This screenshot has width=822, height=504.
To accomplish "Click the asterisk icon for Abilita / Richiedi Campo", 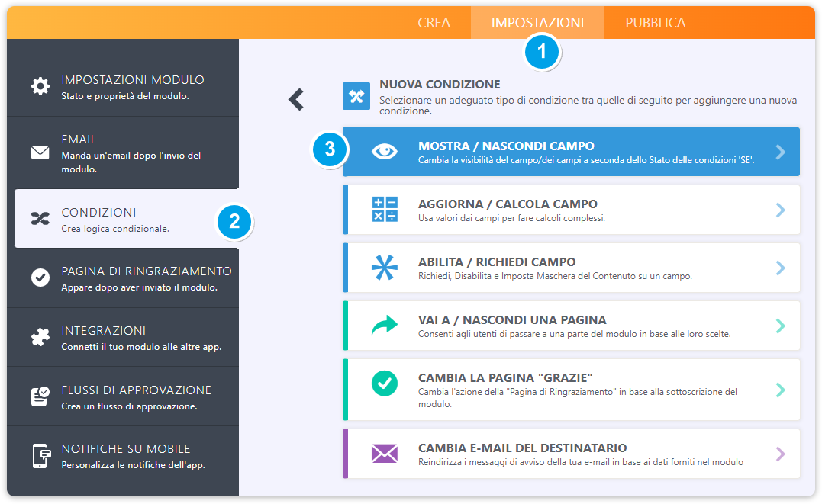I will [x=384, y=267].
